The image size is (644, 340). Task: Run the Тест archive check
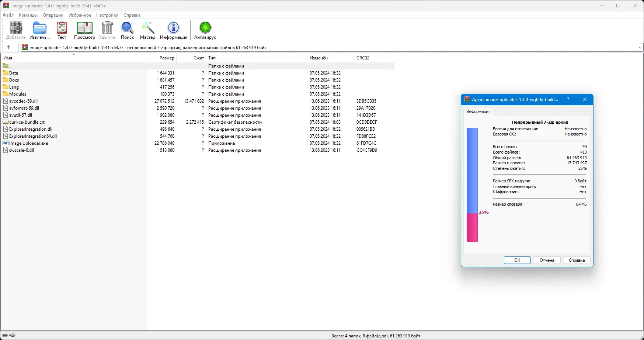pos(62,30)
